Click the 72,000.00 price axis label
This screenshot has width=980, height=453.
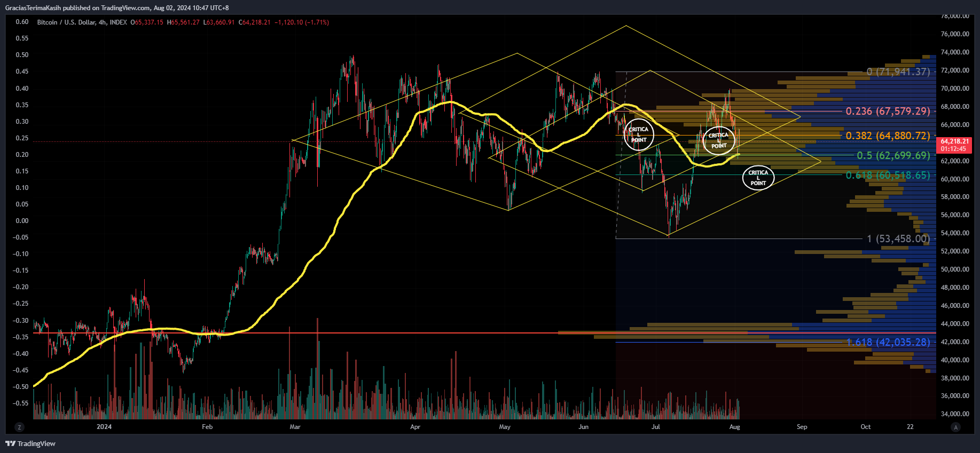[x=955, y=70]
